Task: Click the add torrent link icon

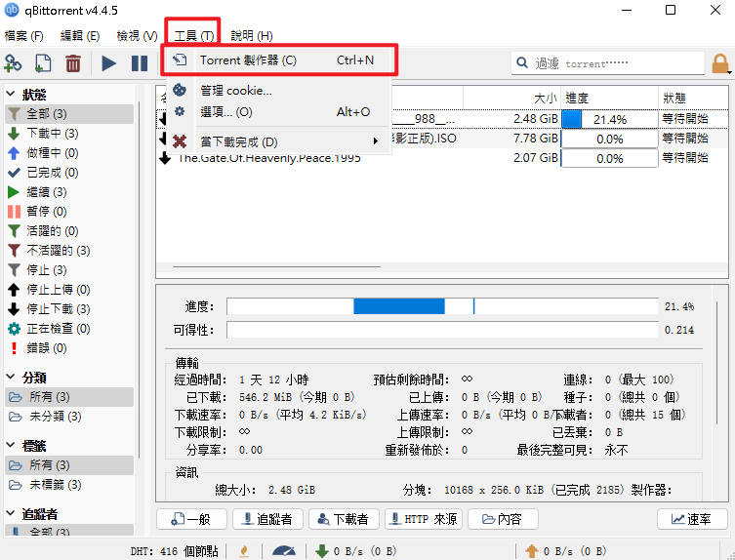Action: click(13, 63)
